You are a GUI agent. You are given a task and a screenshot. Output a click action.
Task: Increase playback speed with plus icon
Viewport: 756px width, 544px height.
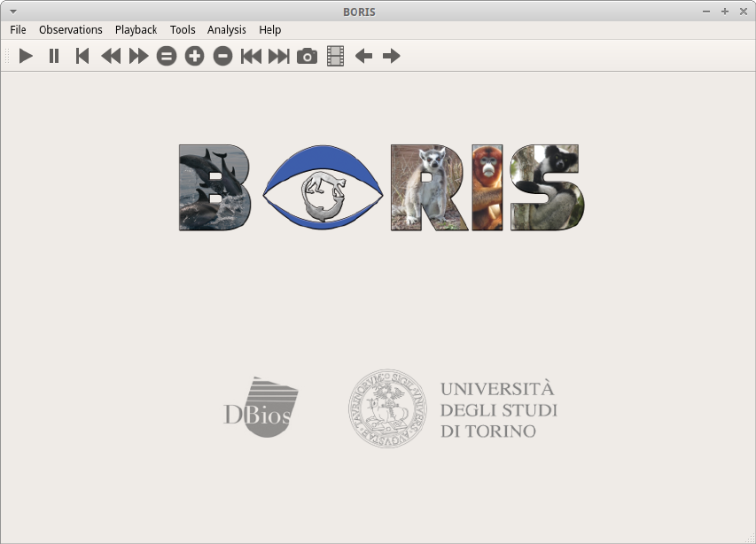click(195, 56)
